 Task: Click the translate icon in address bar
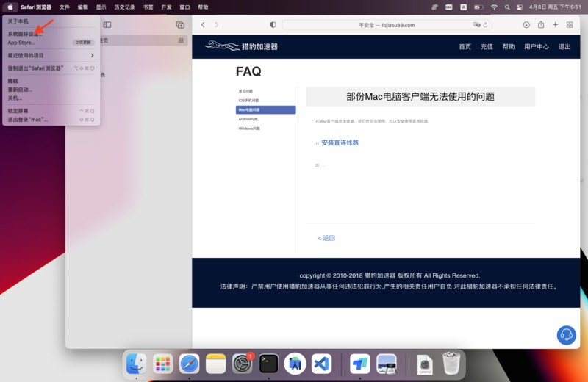point(476,25)
